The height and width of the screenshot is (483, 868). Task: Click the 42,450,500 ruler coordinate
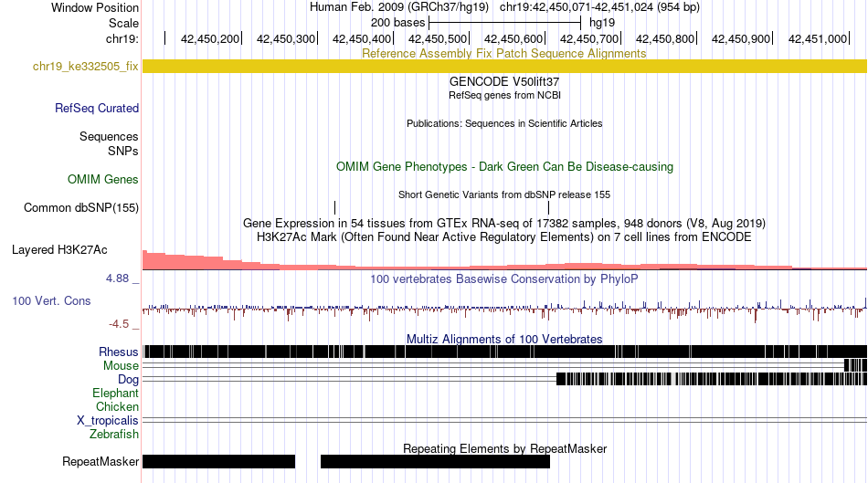click(438, 38)
